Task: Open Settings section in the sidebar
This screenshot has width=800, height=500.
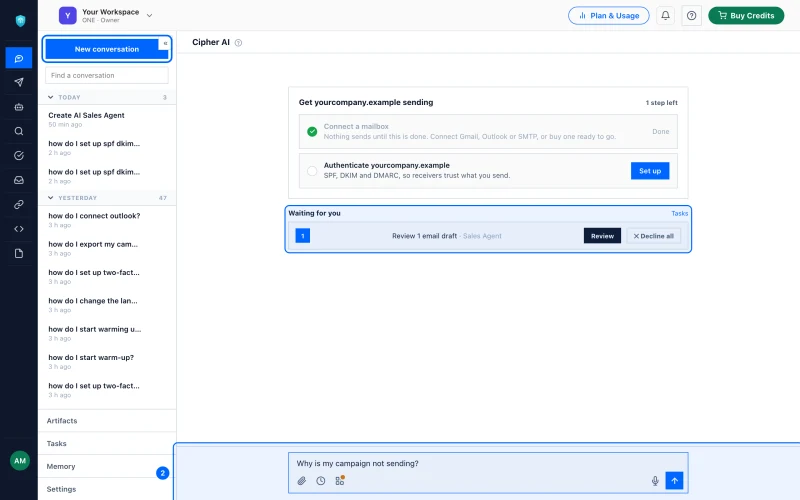Action: click(107, 489)
